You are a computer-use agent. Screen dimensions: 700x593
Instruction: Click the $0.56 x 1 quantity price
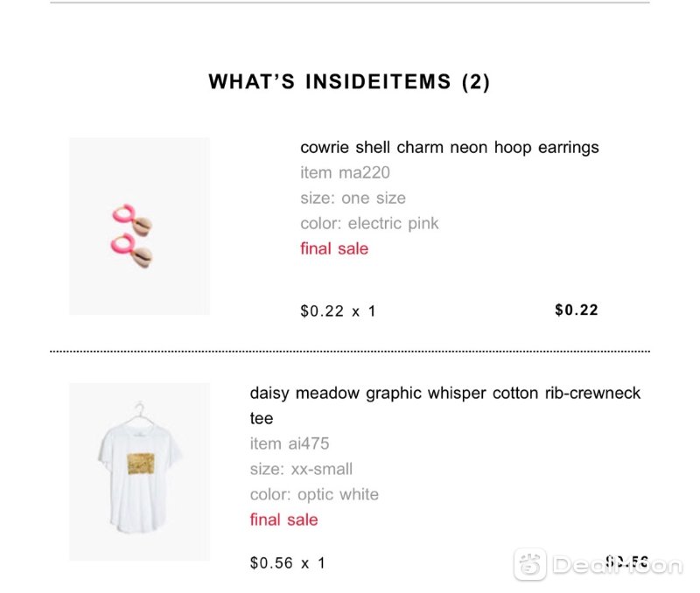coord(288,563)
